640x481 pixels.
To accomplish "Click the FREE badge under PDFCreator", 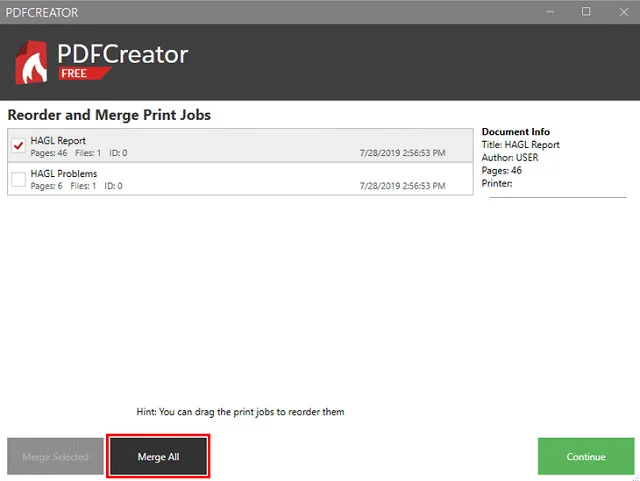I will tap(84, 73).
